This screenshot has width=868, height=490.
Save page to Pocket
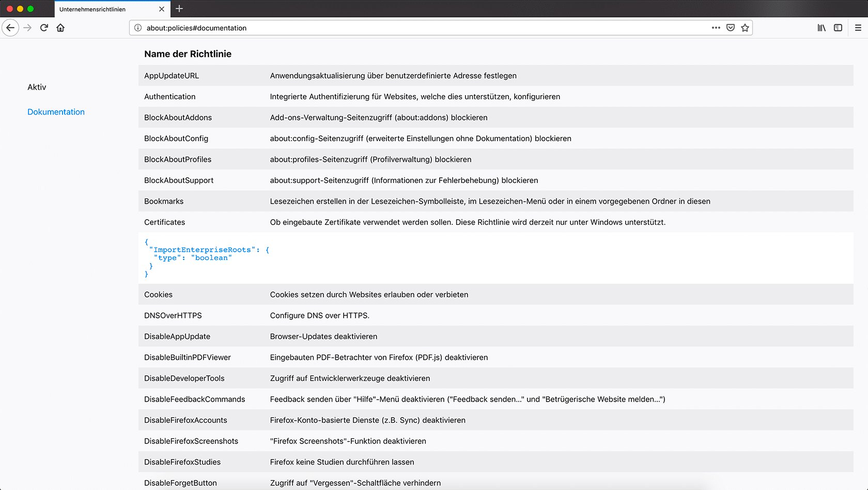(731, 28)
